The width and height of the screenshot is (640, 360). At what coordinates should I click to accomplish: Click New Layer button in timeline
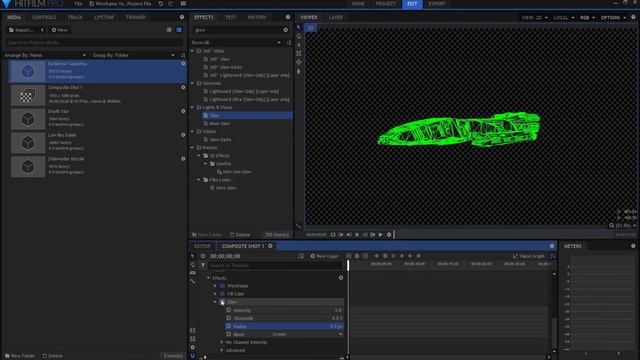coord(324,256)
